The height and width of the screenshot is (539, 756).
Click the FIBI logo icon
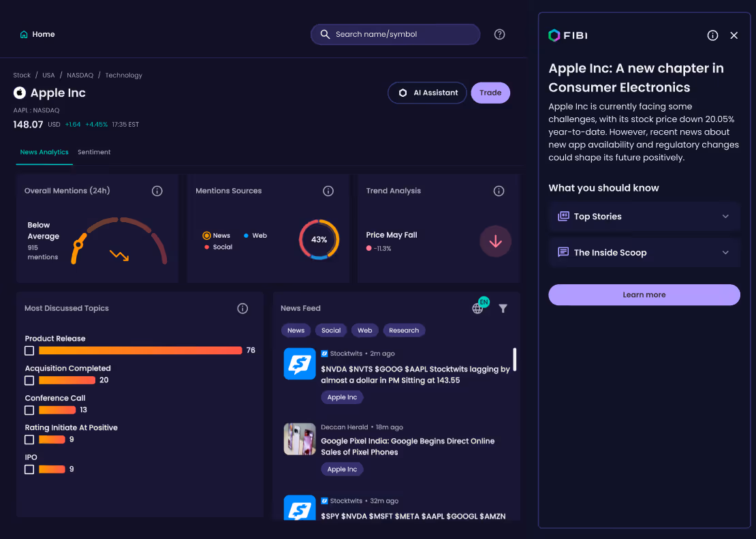[x=554, y=35]
